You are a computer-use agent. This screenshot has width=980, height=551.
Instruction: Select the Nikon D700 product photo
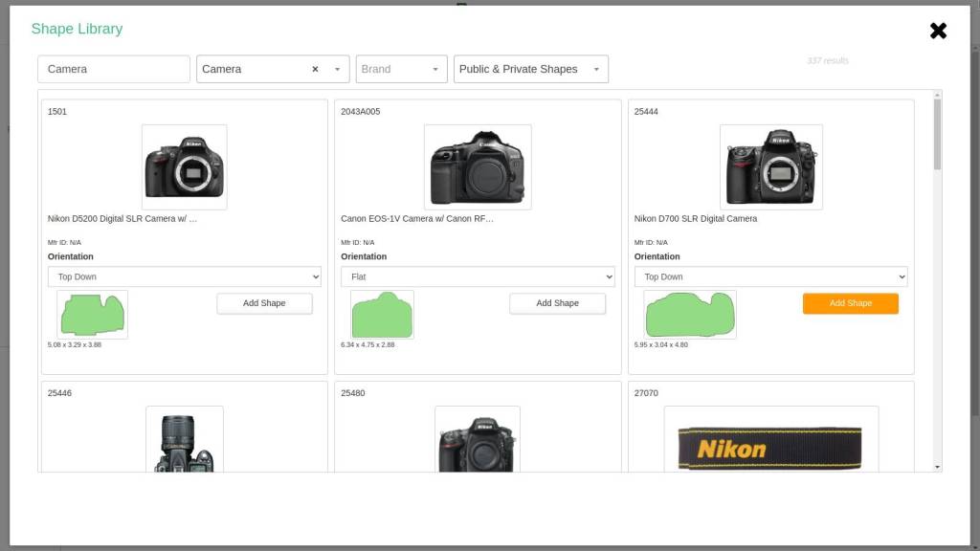point(770,167)
